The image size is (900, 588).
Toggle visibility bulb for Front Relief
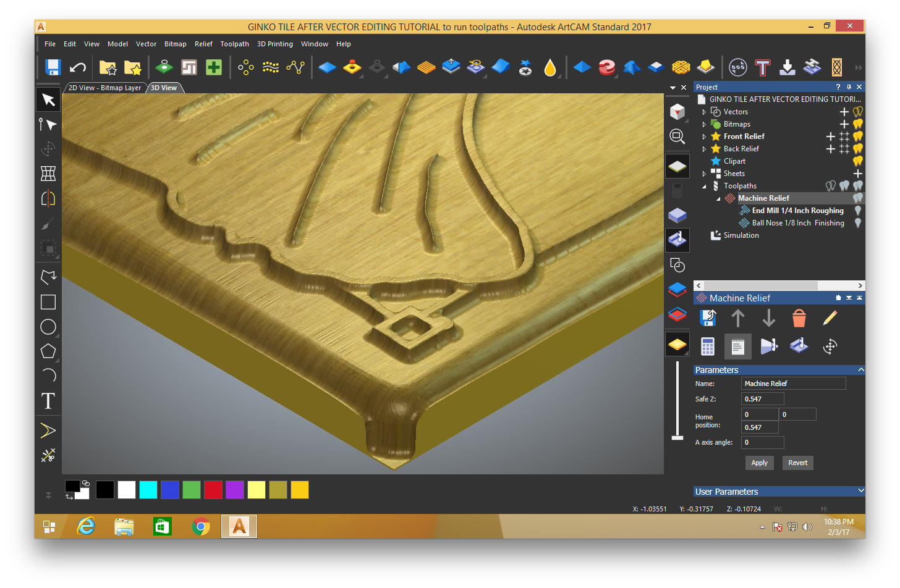pyautogui.click(x=858, y=136)
